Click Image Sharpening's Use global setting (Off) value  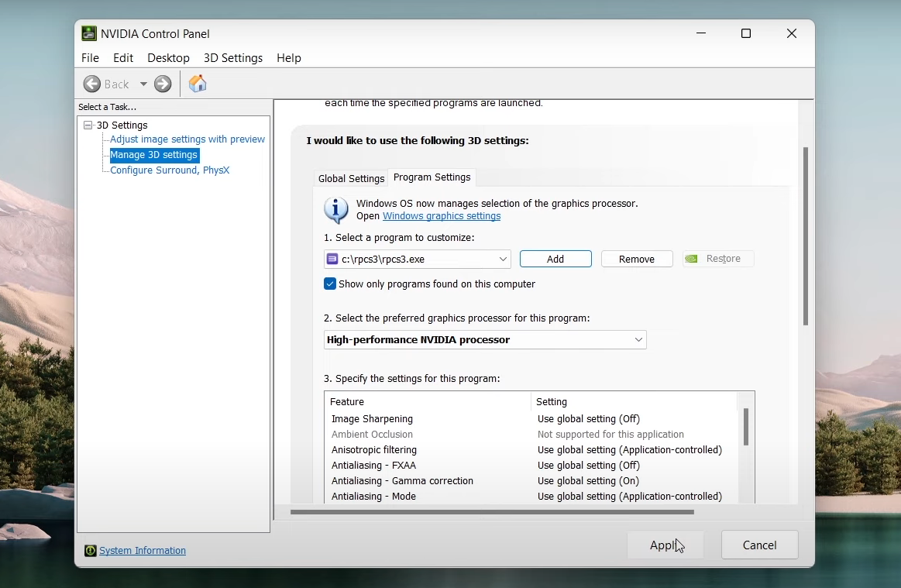click(x=589, y=419)
